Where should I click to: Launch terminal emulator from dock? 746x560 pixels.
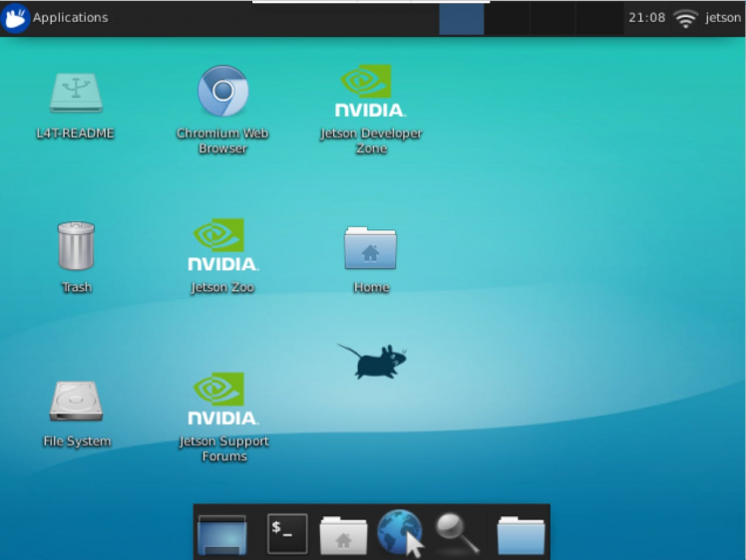point(287,533)
